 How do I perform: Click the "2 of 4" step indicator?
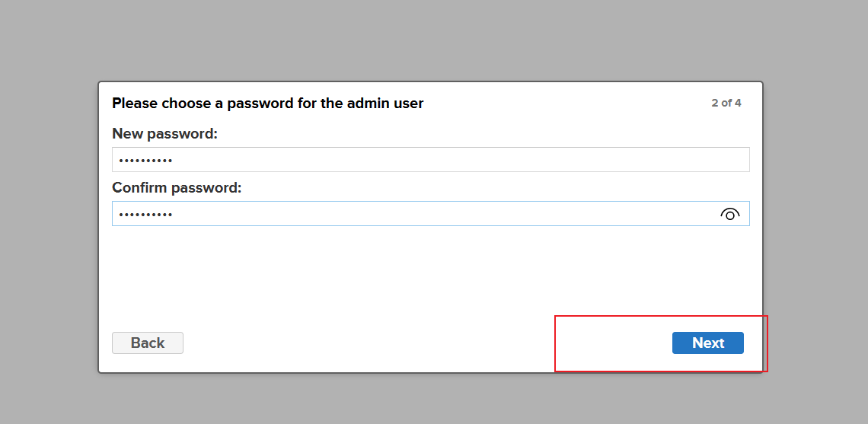(726, 103)
